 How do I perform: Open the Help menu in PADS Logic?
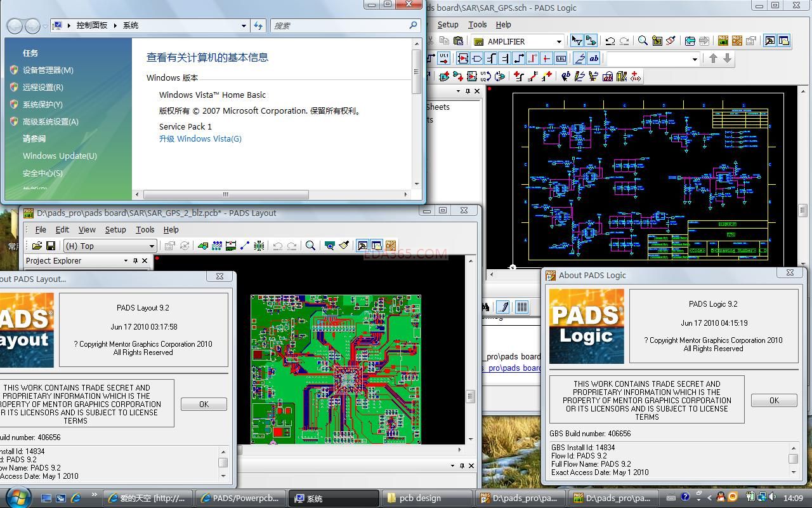[504, 24]
